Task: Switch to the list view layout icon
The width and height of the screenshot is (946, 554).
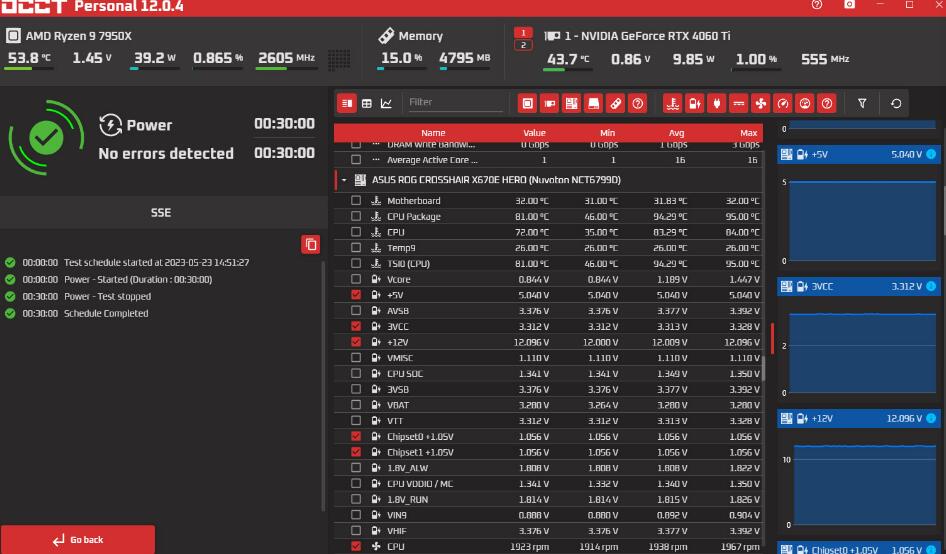Action: tap(347, 103)
